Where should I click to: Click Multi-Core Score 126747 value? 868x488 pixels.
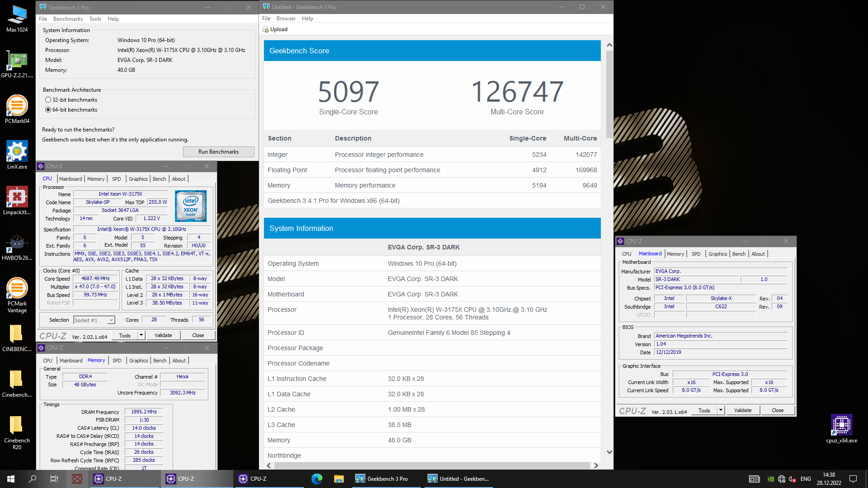pos(517,92)
